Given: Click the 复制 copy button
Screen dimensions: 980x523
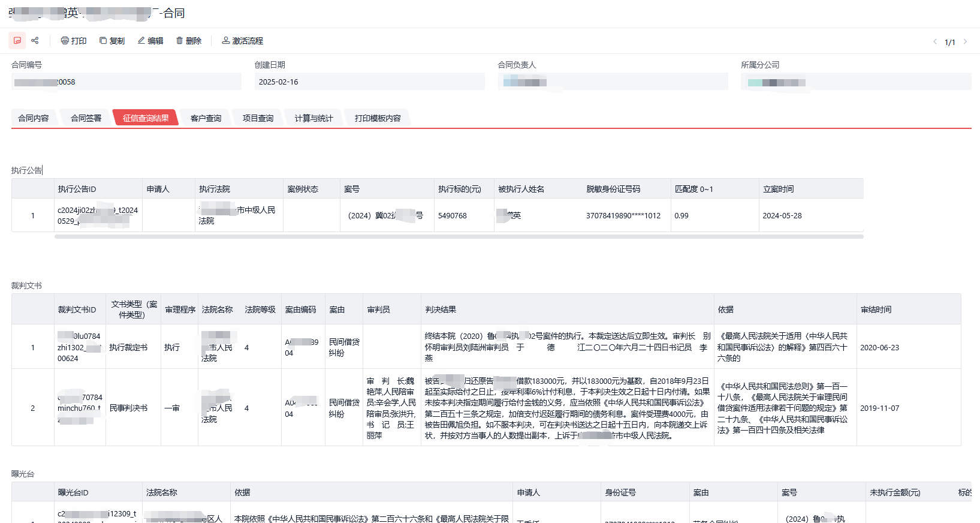Looking at the screenshot, I should [112, 41].
